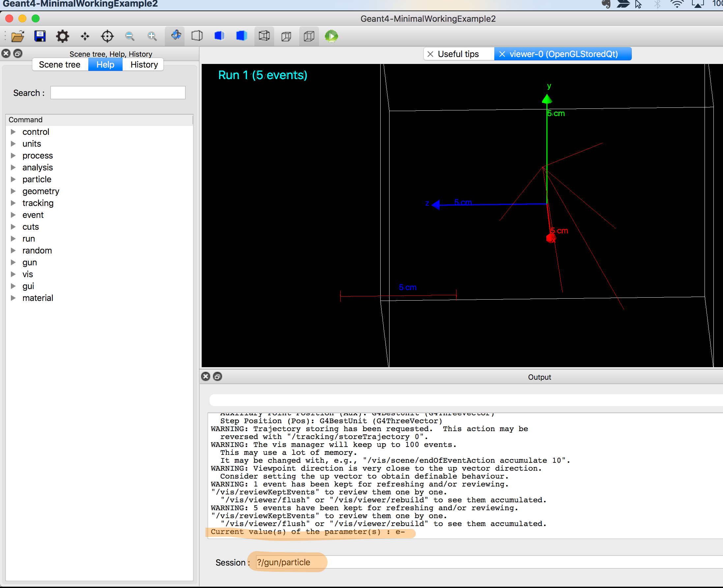Select solid drawing style cube icon

pos(241,36)
